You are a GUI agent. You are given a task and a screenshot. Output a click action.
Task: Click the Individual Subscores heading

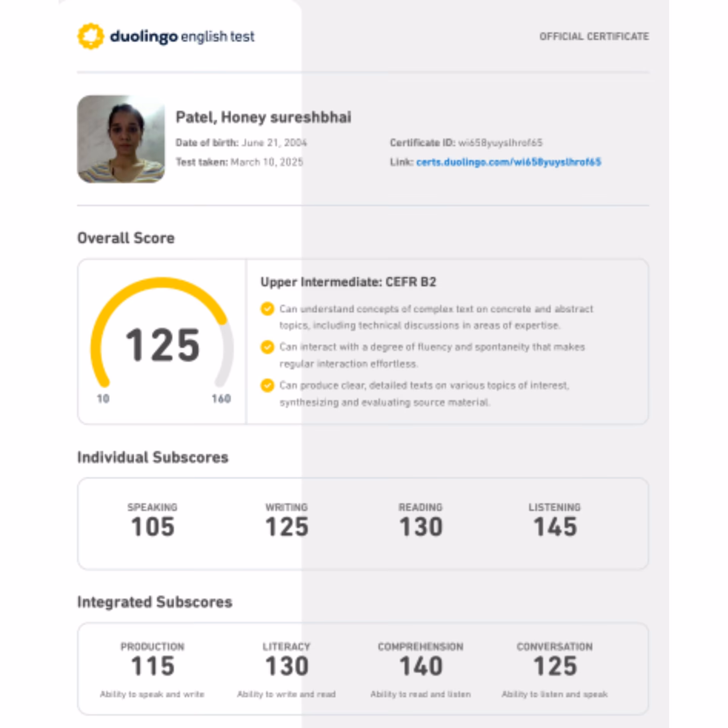[153, 457]
